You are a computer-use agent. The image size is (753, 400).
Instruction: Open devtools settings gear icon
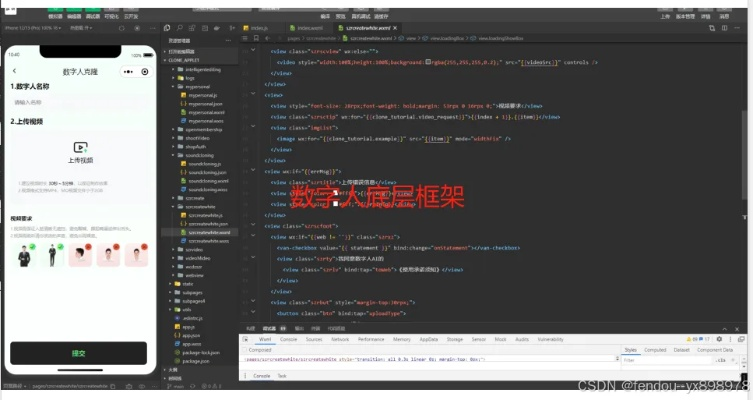[719, 339]
